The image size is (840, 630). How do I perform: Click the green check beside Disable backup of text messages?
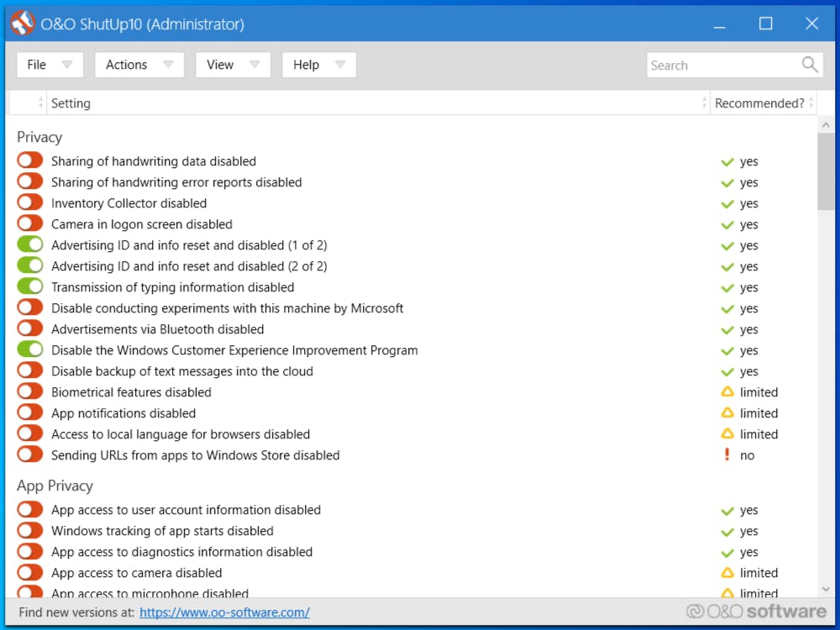[x=726, y=371]
